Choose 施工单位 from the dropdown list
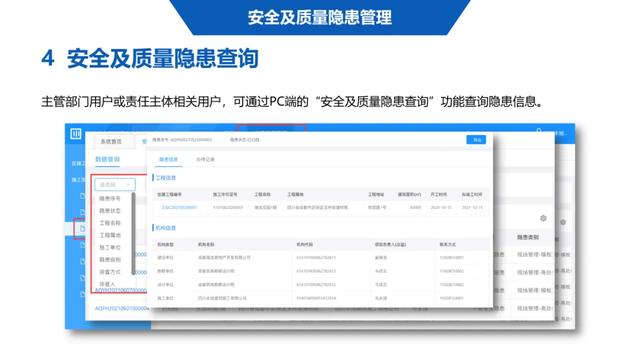Viewport: 640px width, 360px height. (110, 247)
